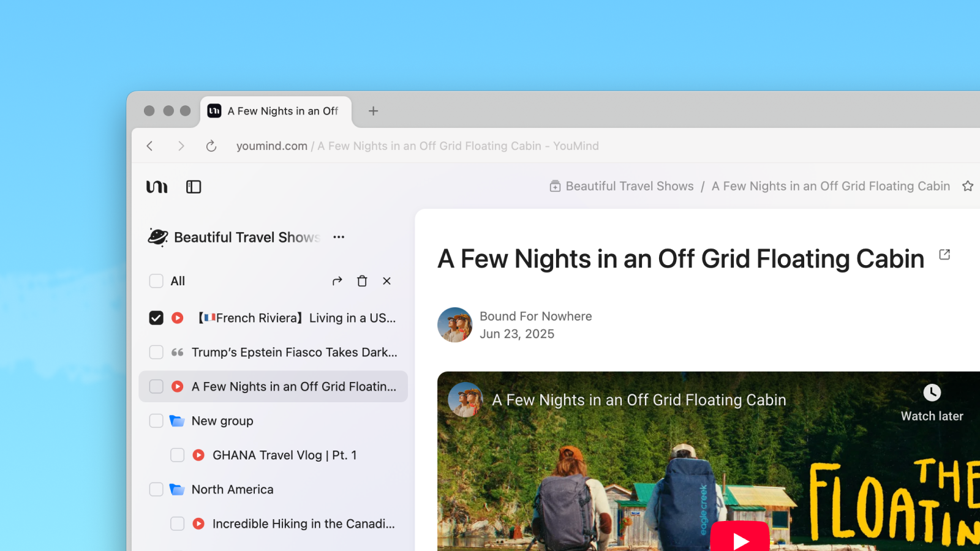
Task: Open the external link icon beside title
Action: [944, 255]
